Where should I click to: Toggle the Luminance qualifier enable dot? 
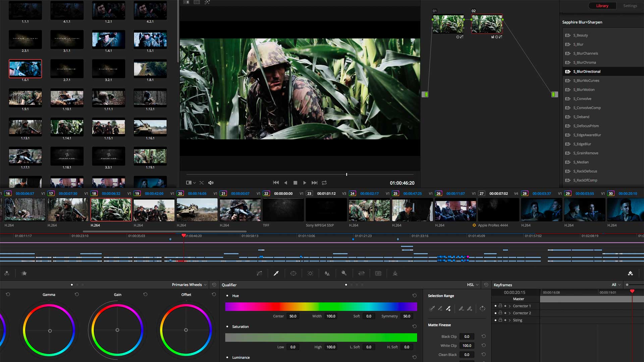pos(227,357)
